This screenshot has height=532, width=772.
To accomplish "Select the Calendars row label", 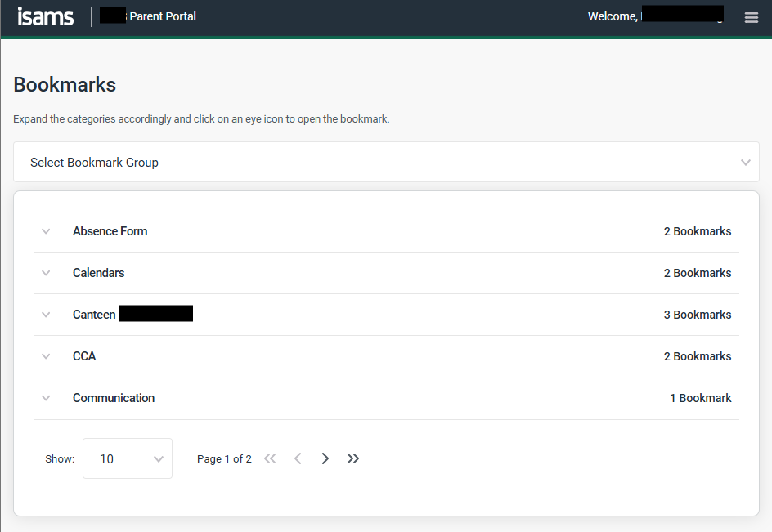I will click(x=98, y=273).
